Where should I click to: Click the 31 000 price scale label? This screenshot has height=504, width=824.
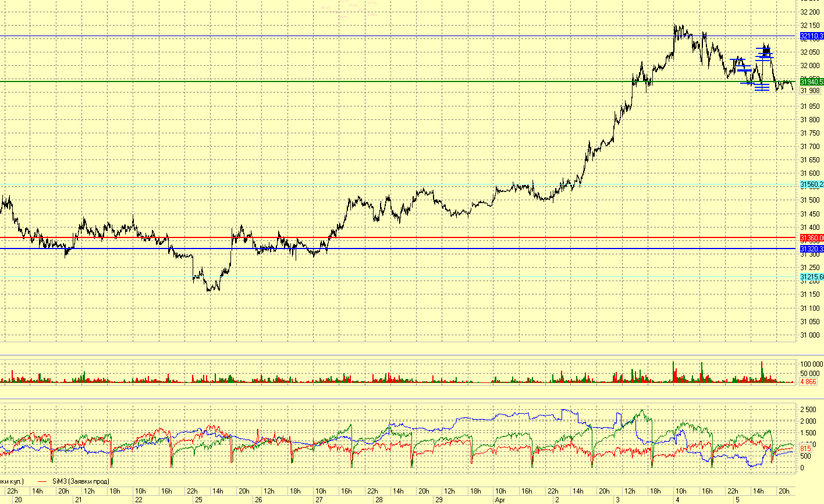(811, 335)
